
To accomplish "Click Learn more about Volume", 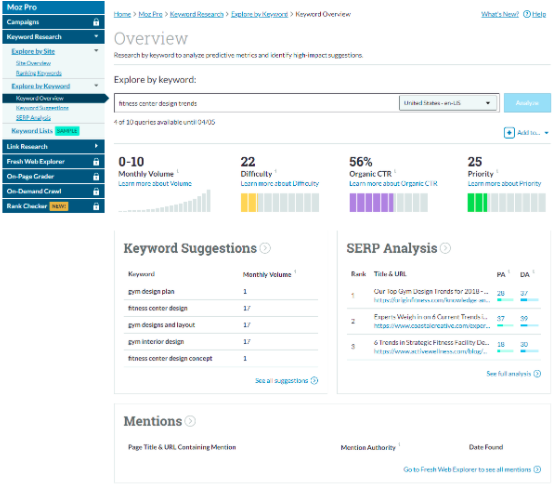I will coord(155,183).
